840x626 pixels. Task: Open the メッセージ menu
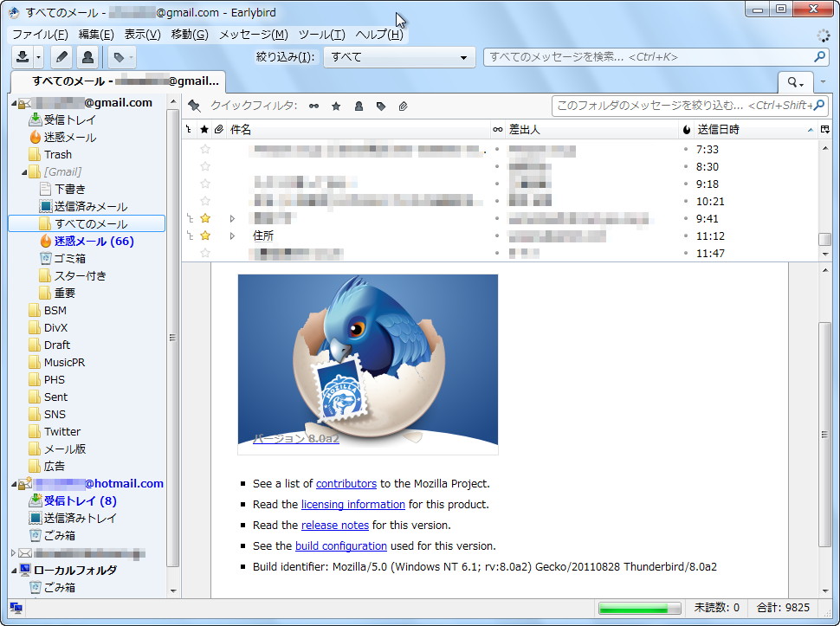coord(254,35)
